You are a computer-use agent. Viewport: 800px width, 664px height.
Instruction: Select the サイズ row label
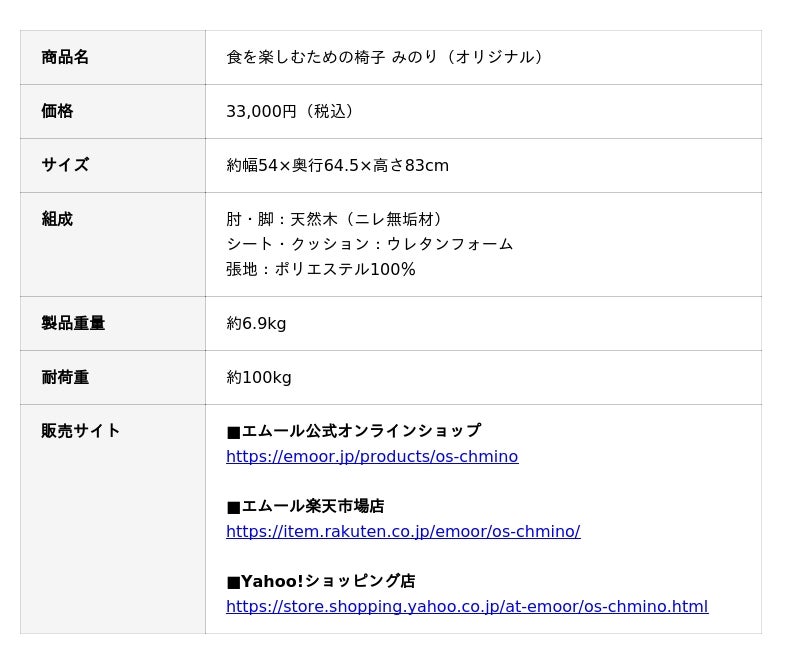click(x=65, y=165)
